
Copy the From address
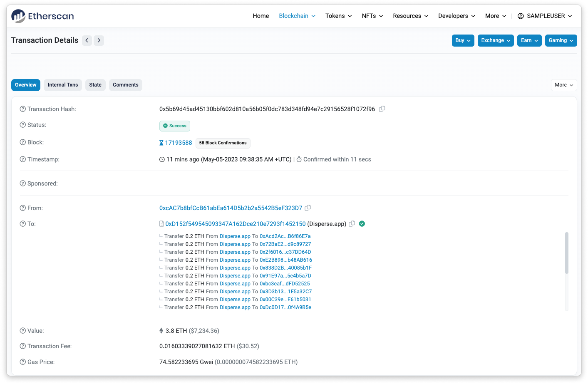[308, 208]
